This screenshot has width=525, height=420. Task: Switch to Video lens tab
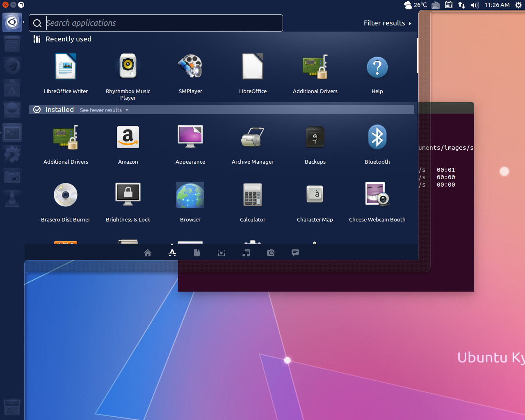(221, 253)
